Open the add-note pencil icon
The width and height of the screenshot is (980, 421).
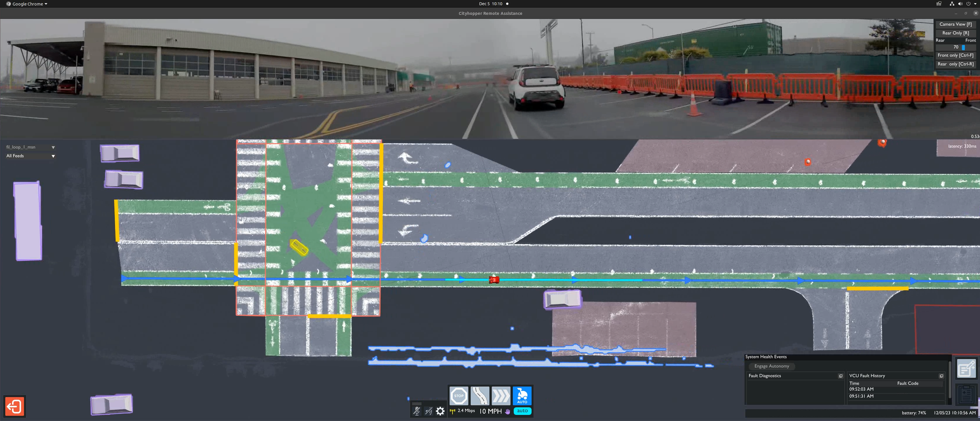click(966, 369)
